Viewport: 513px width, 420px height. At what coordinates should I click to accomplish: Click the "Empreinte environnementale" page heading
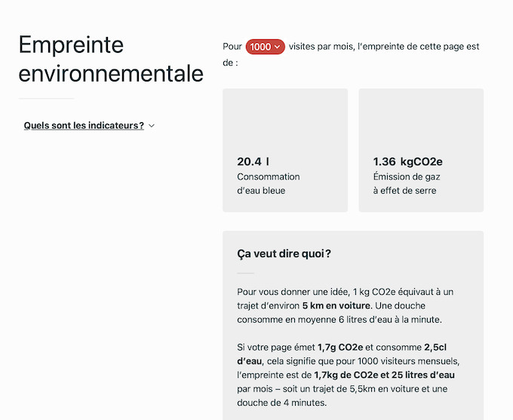tap(110, 60)
